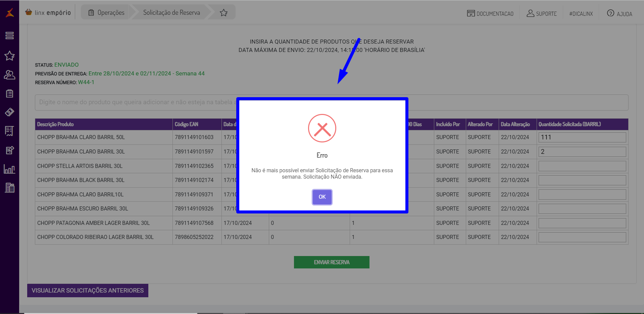Mark page as favorite with breadcrumb star
This screenshot has height=314, width=644.
point(224,13)
